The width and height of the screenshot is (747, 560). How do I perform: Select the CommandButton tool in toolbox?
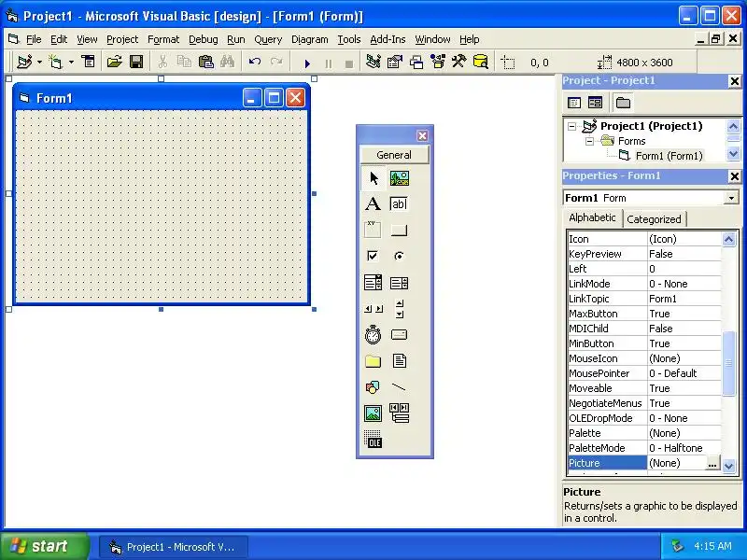click(400, 230)
